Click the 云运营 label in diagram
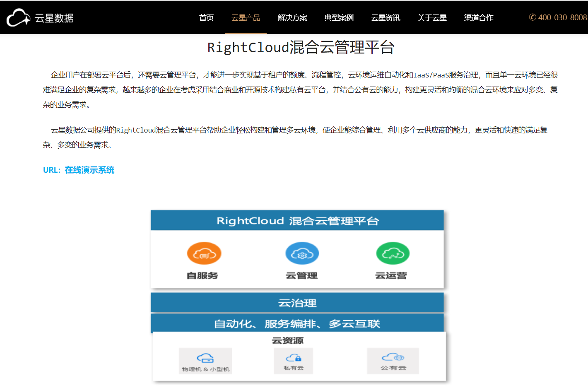Screen dimensions: 588x386 [391, 275]
